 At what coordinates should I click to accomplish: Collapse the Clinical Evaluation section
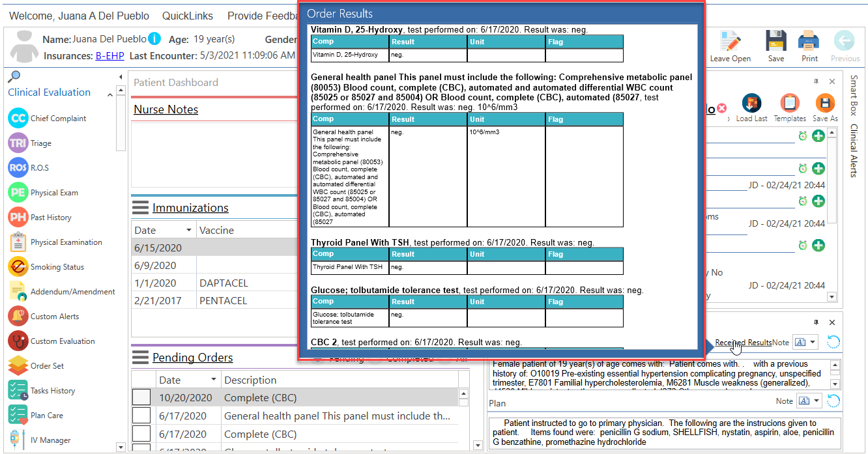(109, 95)
